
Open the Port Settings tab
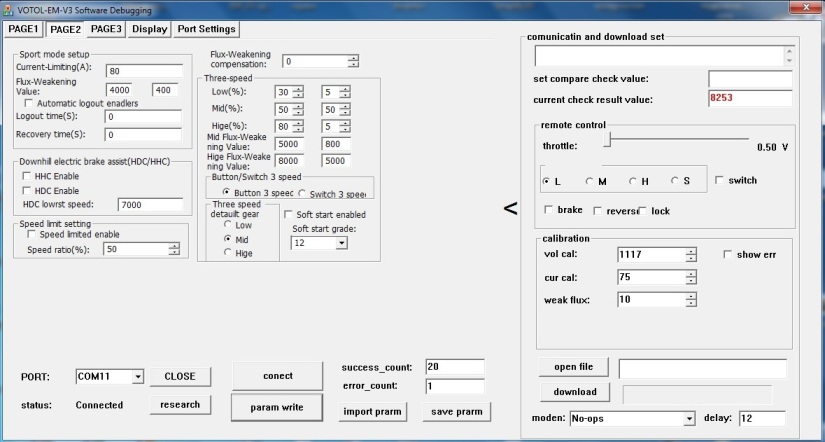[x=207, y=29]
